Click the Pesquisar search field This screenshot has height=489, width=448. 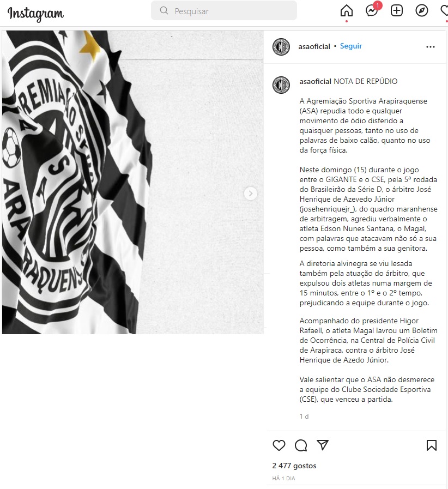tap(224, 11)
